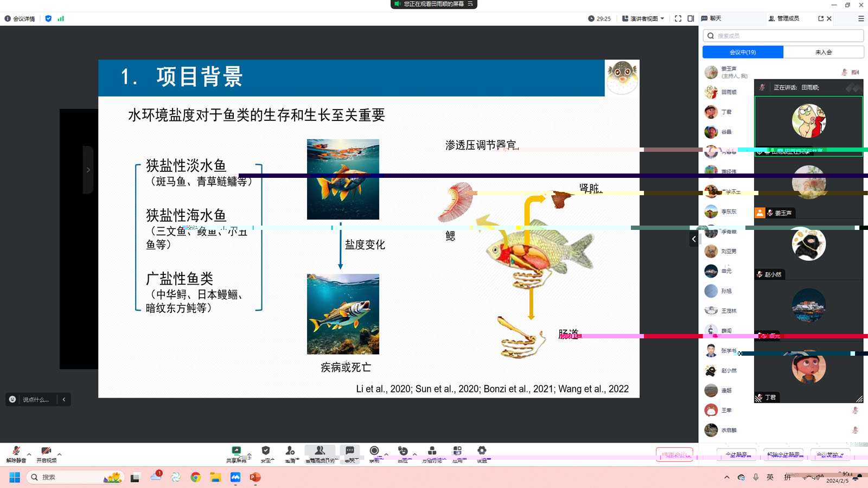Open File Explorer from the taskbar
The width and height of the screenshot is (868, 488).
coord(215,477)
